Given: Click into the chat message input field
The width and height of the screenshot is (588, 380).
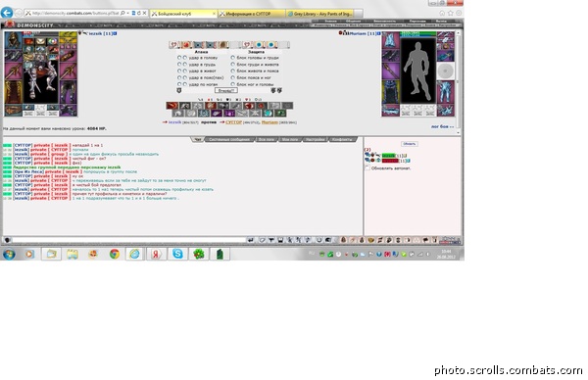Looking at the screenshot, I should [128, 240].
